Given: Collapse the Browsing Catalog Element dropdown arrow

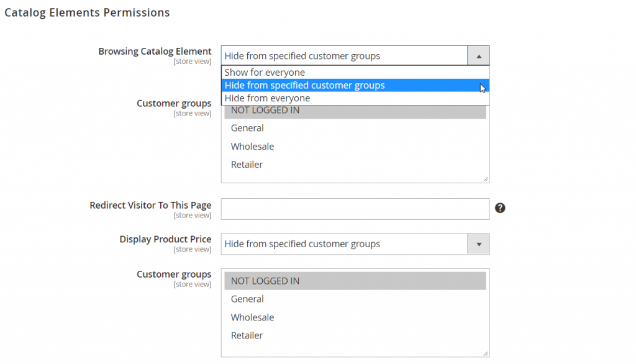Looking at the screenshot, I should coord(478,56).
